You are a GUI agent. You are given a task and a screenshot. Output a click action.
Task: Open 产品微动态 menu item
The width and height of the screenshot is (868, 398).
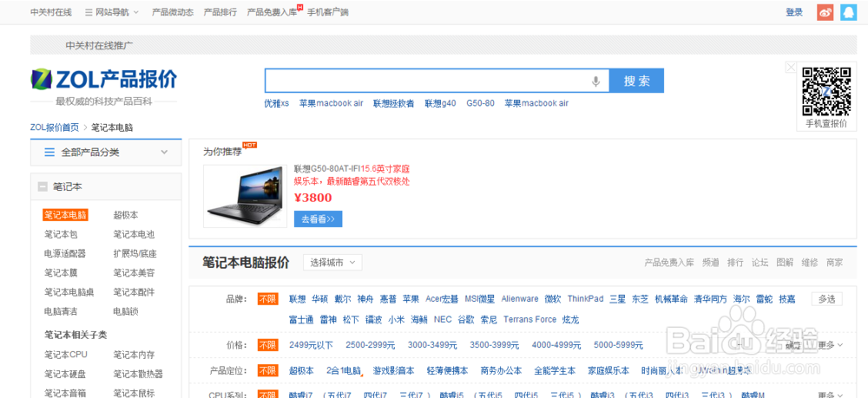coord(173,12)
